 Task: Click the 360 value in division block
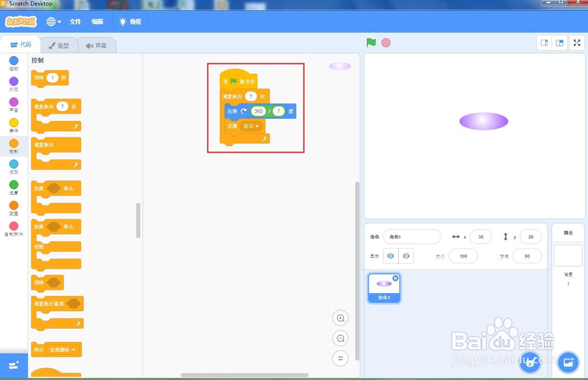coord(259,111)
